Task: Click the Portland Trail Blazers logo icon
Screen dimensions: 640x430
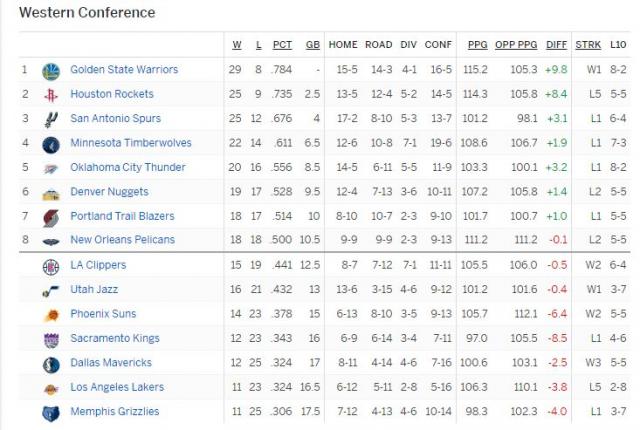Action: [51, 217]
